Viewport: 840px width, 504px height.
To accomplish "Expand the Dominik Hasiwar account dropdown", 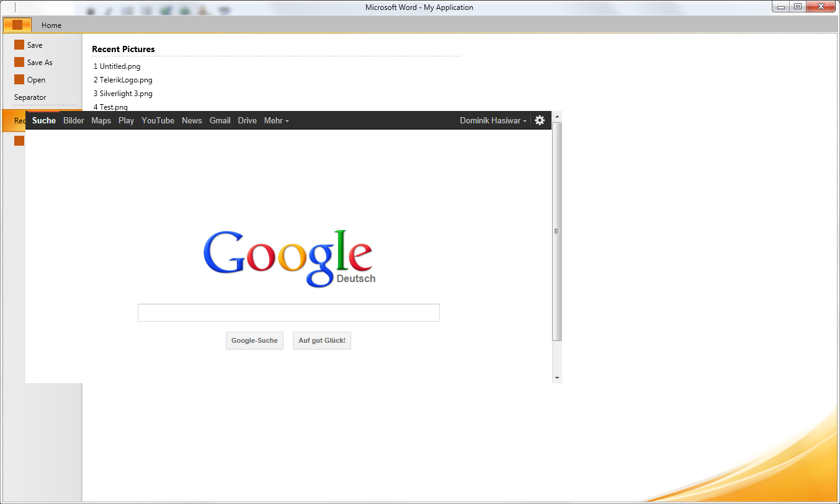I will pyautogui.click(x=494, y=120).
